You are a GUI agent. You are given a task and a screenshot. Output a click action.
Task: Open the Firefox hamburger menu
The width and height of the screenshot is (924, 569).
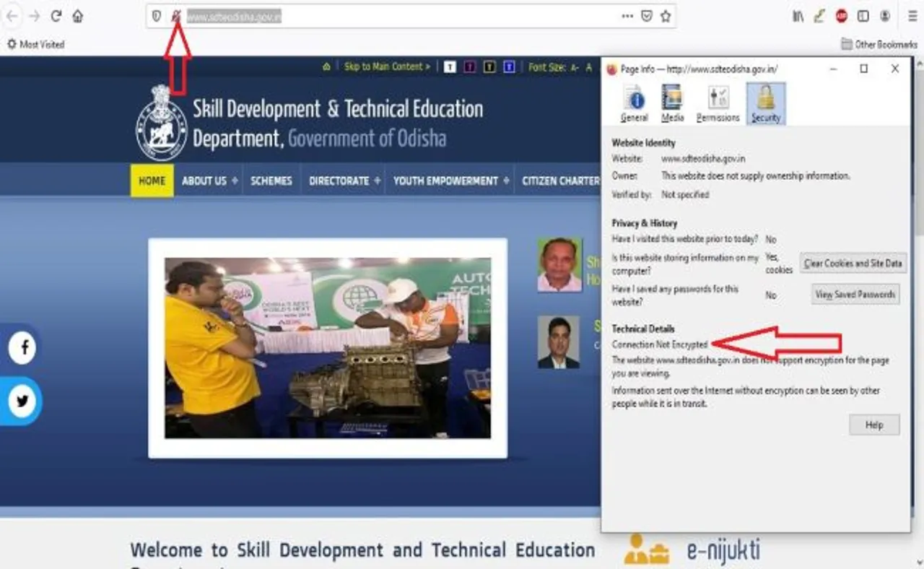(907, 16)
